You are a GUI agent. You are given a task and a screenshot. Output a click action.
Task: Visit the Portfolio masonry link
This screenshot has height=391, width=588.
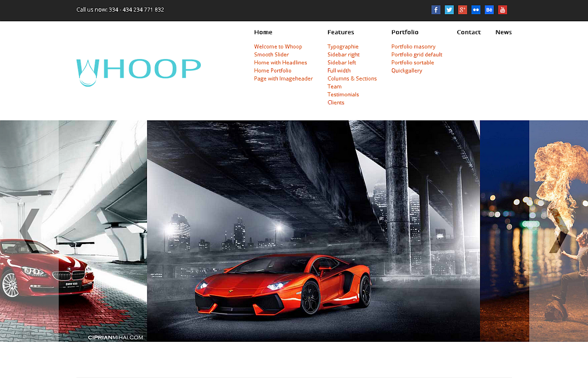pos(413,47)
